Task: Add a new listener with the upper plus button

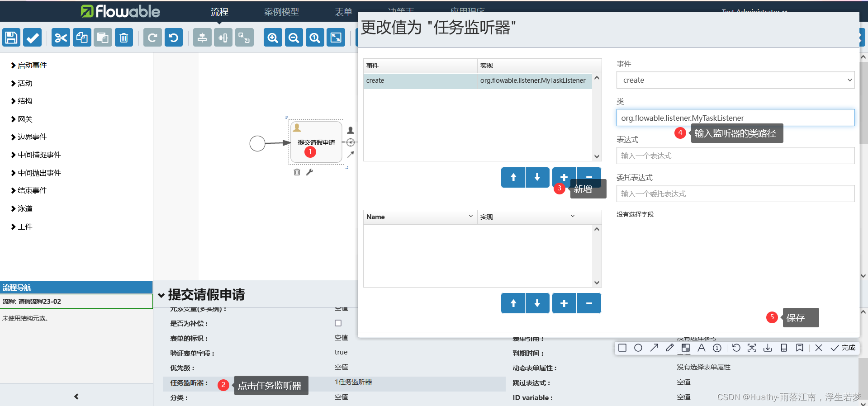Action: [564, 177]
